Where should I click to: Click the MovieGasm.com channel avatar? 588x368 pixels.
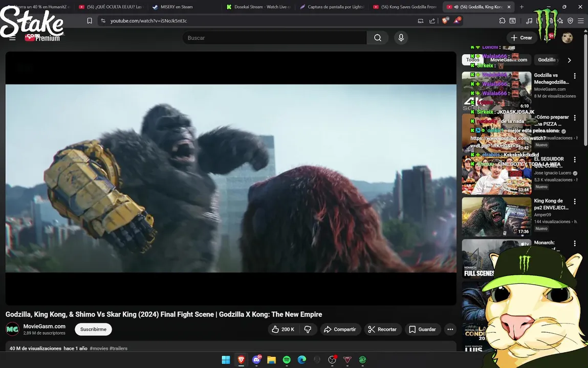tap(12, 330)
